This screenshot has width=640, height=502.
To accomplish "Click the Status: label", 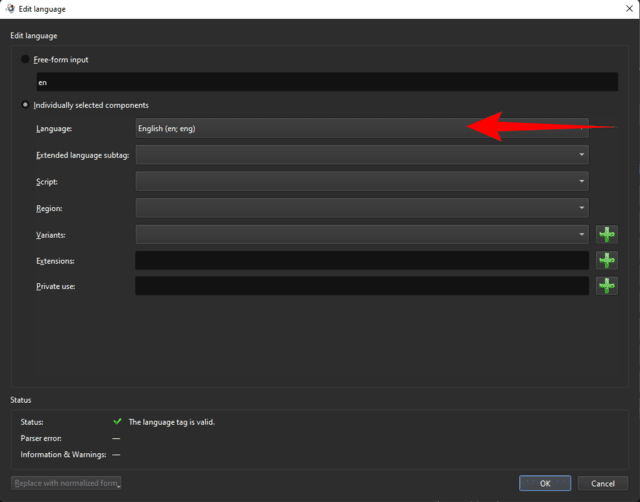I will [x=32, y=422].
